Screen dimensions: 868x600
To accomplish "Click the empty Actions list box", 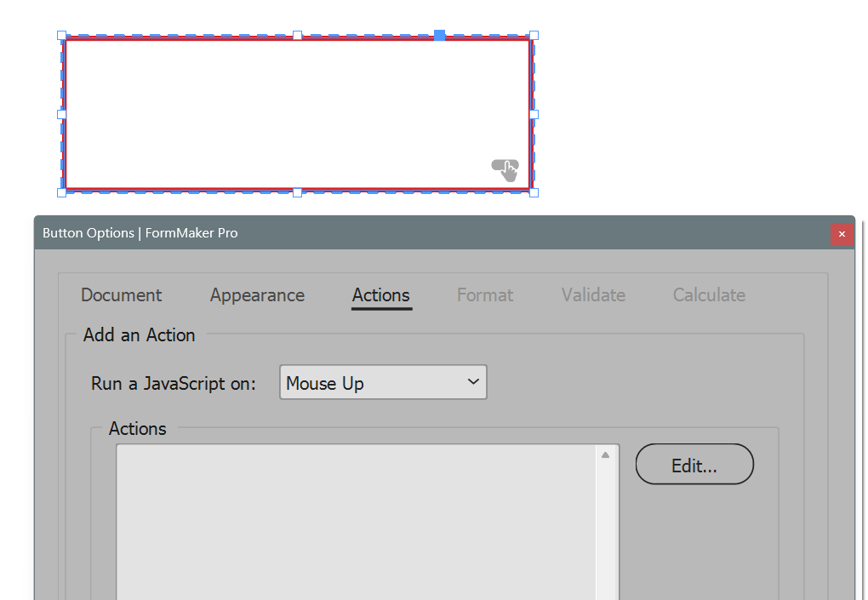I will (x=357, y=523).
